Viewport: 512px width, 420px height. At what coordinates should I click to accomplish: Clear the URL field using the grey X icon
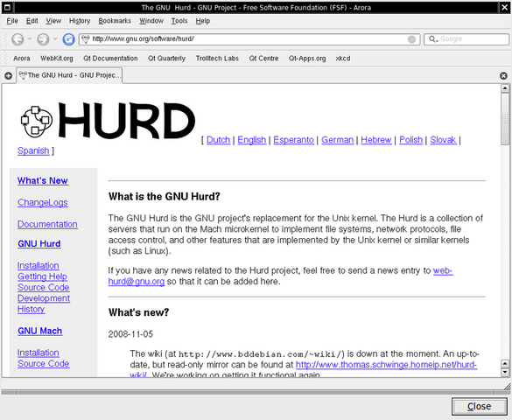pyautogui.click(x=411, y=39)
